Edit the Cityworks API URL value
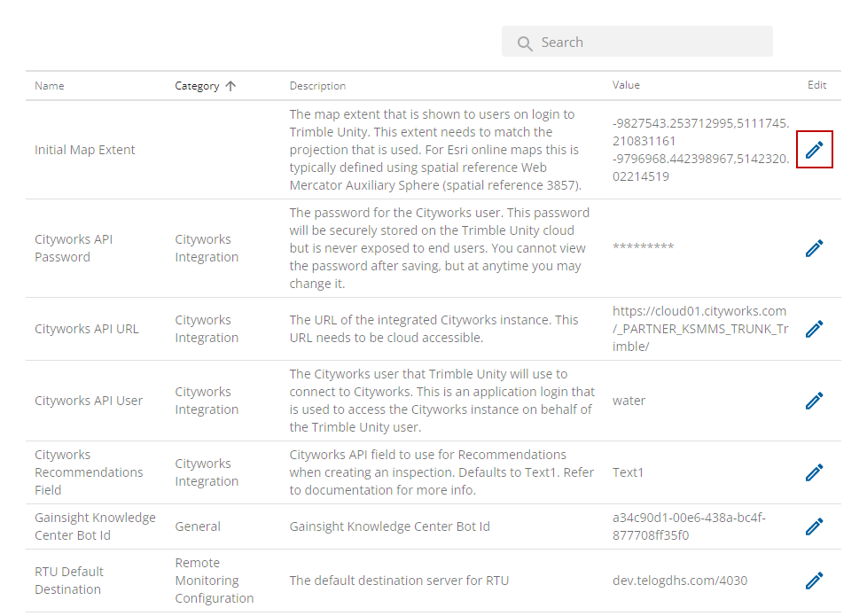The image size is (867, 616). (x=814, y=329)
